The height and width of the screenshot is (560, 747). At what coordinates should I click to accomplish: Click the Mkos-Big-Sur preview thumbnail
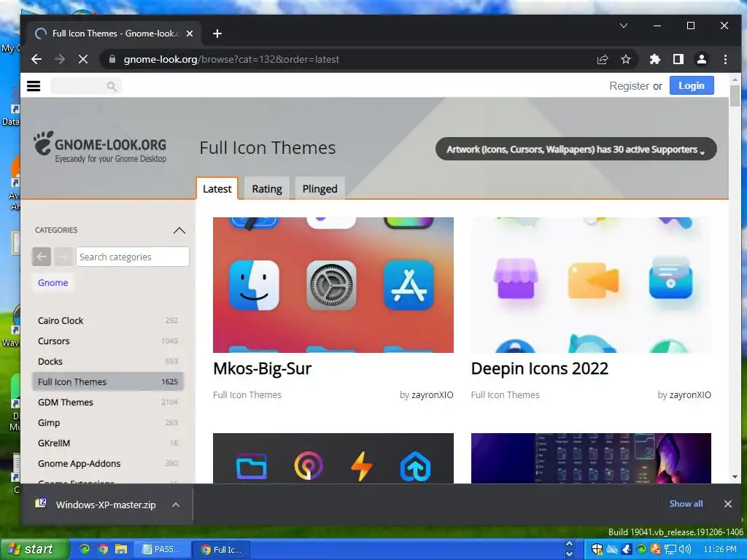click(x=333, y=285)
